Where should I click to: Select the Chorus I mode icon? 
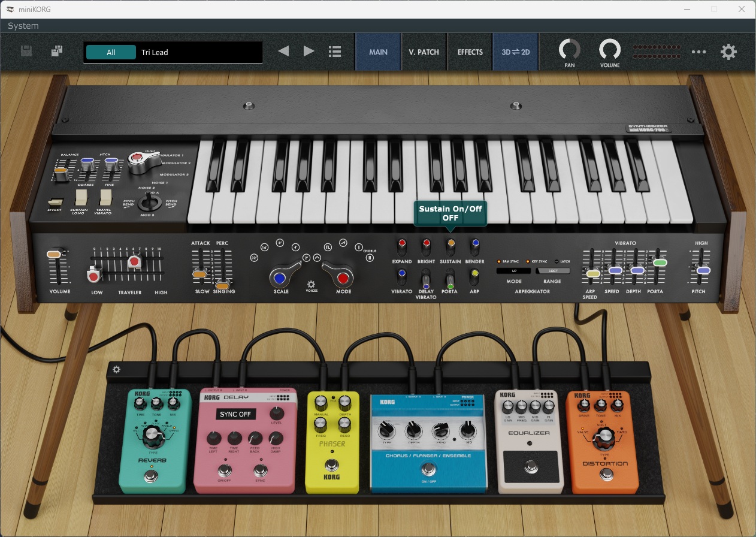tap(359, 247)
